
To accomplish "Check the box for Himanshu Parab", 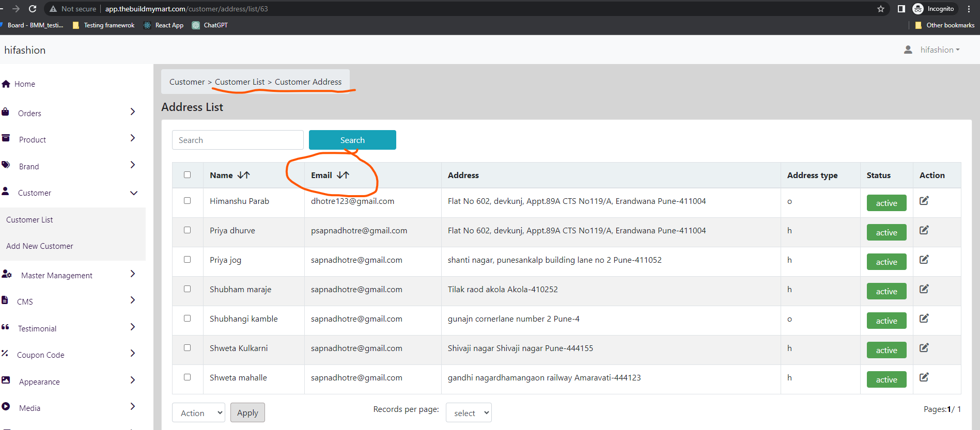I will [x=187, y=200].
